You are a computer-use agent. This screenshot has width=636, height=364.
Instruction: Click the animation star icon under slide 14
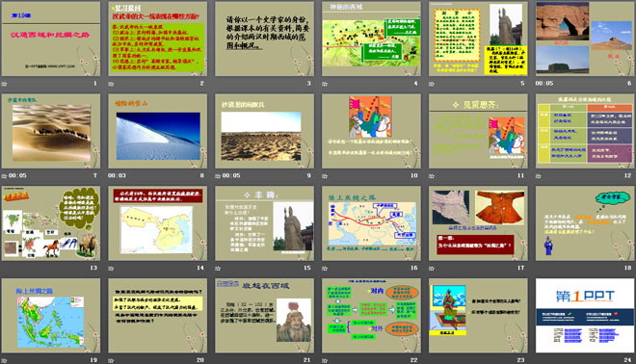[111, 268]
